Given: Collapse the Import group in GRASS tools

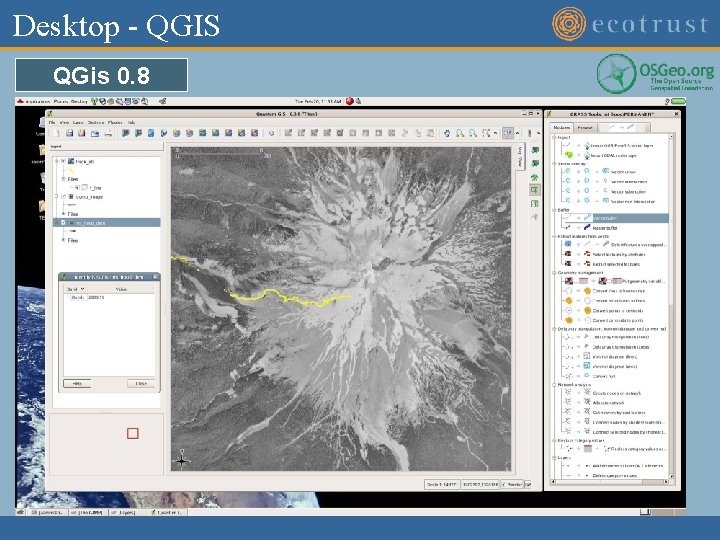Looking at the screenshot, I should (x=554, y=137).
